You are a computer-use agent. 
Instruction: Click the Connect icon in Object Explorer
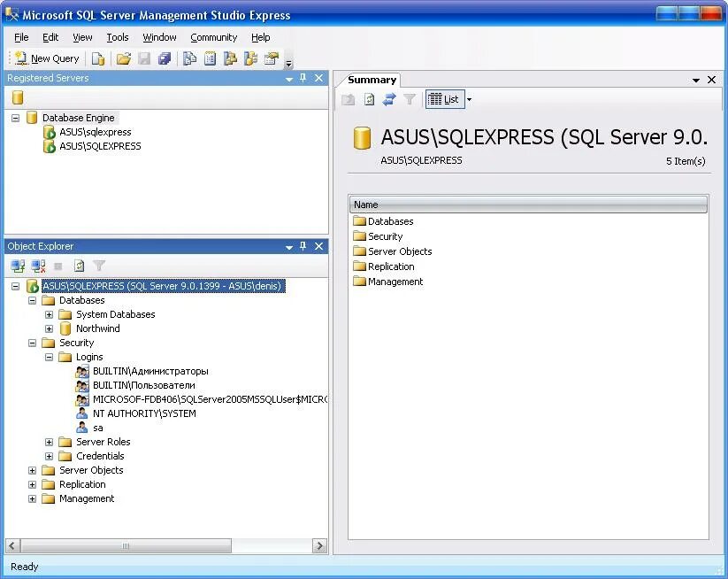click(x=18, y=266)
